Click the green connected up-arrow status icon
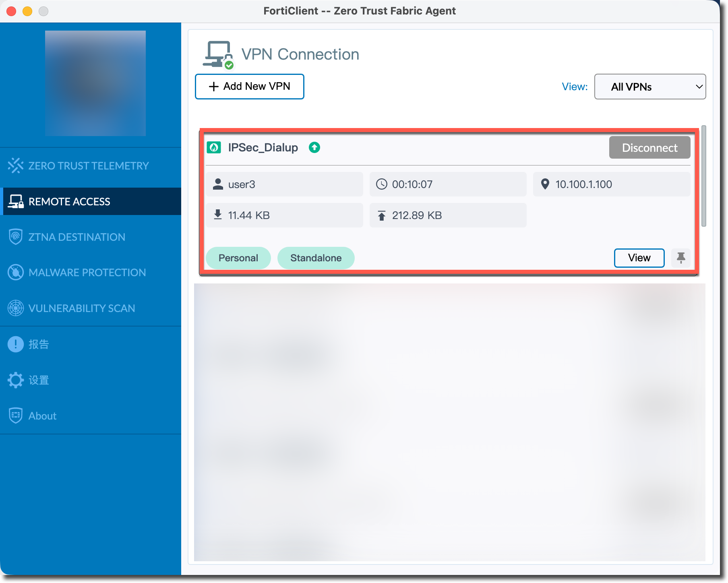This screenshot has height=583, width=728. tap(314, 148)
